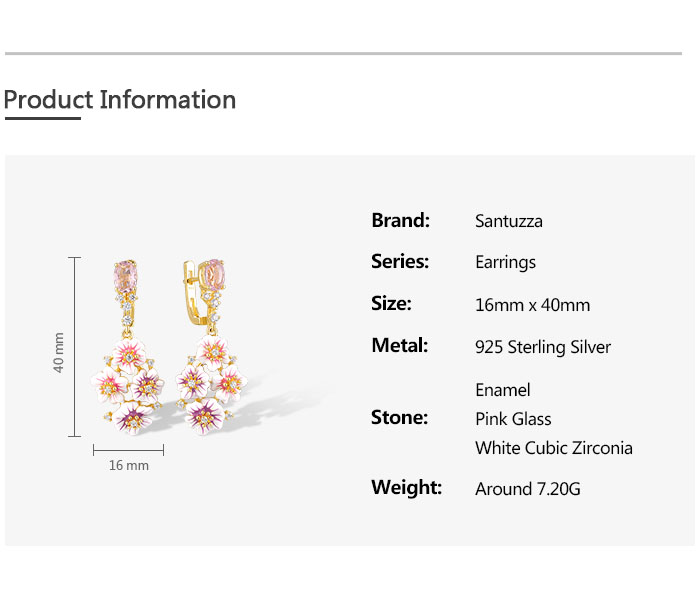Click the Pink Glass stone entry
Image resolution: width=700 pixels, height=596 pixels.
coord(513,419)
